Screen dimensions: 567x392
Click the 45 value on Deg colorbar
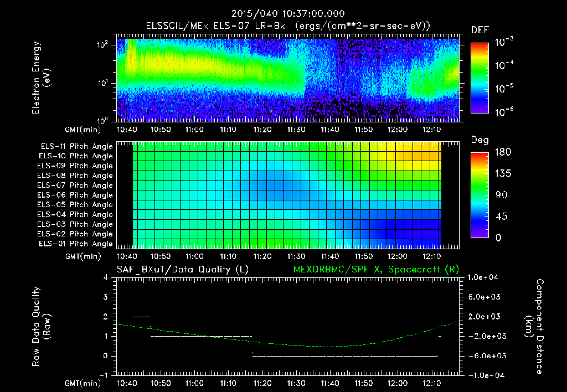point(501,216)
